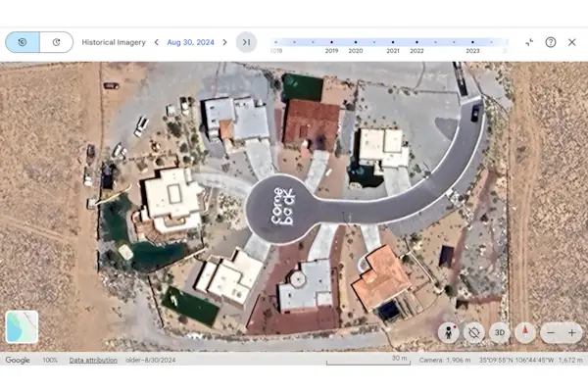Jump to the latest imagery skip button

[x=246, y=42]
